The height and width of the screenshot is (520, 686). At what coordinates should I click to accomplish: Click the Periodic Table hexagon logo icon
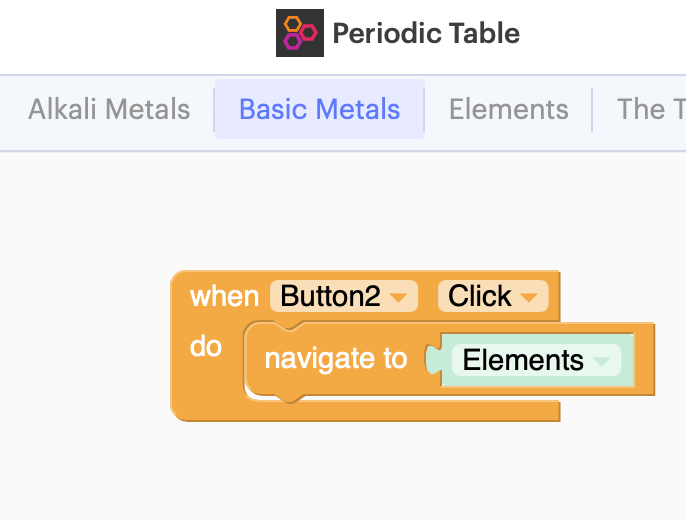pos(300,33)
